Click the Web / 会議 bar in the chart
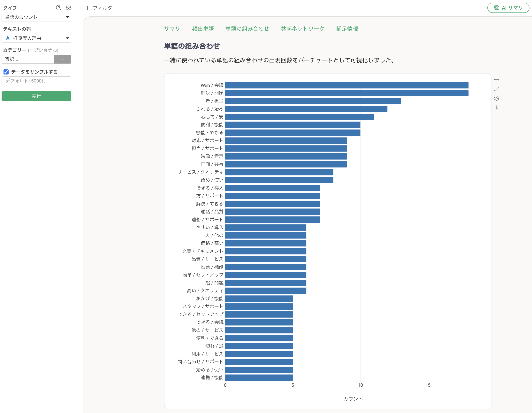 pyautogui.click(x=346, y=85)
